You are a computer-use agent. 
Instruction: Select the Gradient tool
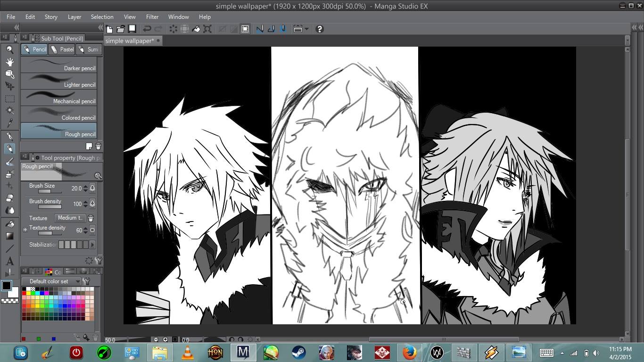(x=9, y=236)
